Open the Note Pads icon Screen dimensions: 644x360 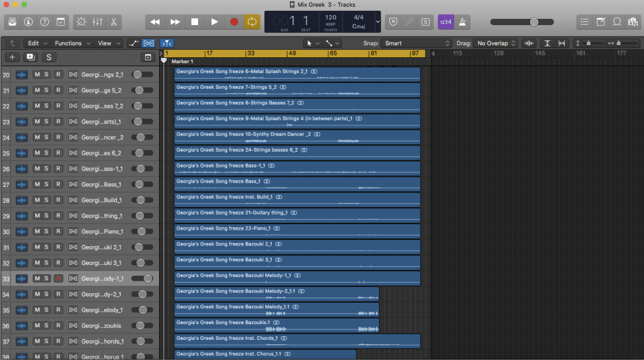[601, 22]
